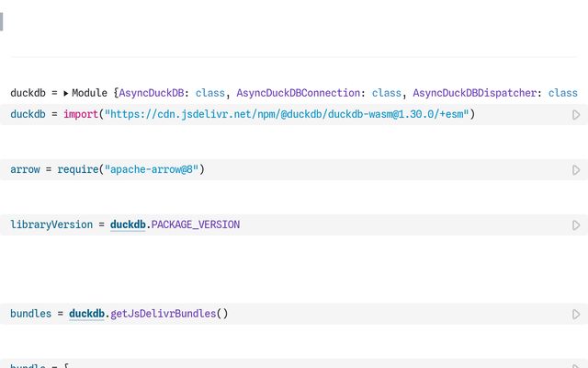The image size is (588, 368).
Task: Click the Module label in duckdb output
Action: (90, 93)
